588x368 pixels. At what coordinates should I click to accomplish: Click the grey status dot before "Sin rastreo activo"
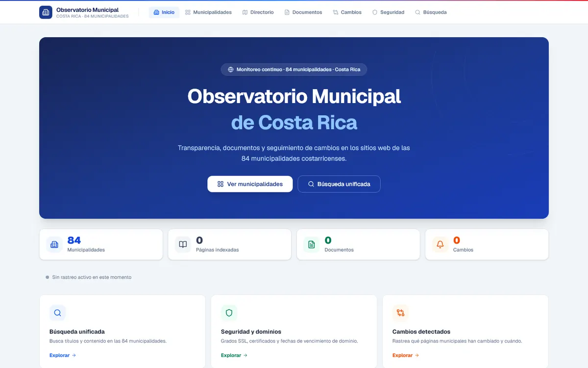pyautogui.click(x=48, y=277)
